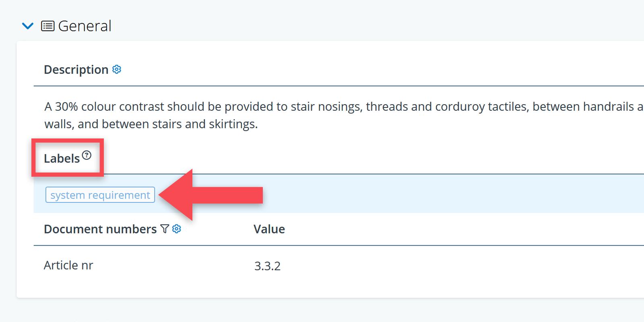
Task: Collapse the General section chevron
Action: (x=27, y=26)
